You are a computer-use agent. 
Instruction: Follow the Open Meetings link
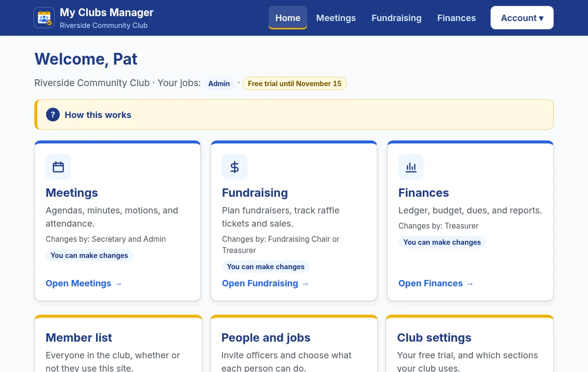tap(84, 283)
